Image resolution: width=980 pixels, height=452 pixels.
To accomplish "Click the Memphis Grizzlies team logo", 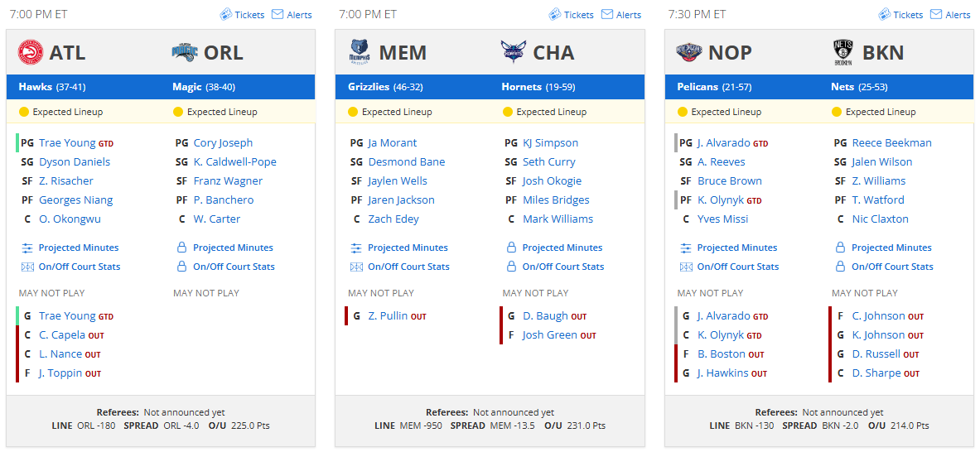I will pos(360,52).
